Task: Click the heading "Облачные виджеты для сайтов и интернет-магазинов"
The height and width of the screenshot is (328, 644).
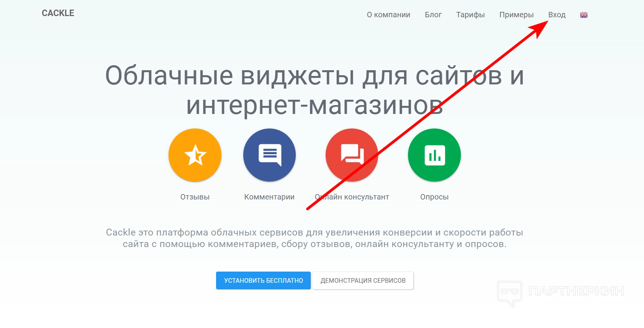Action: [x=315, y=91]
